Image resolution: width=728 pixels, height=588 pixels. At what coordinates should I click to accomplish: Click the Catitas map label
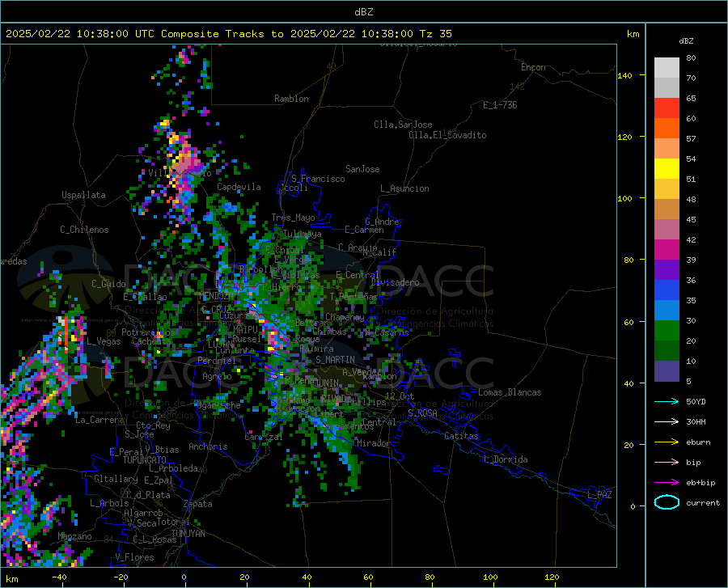tap(462, 436)
